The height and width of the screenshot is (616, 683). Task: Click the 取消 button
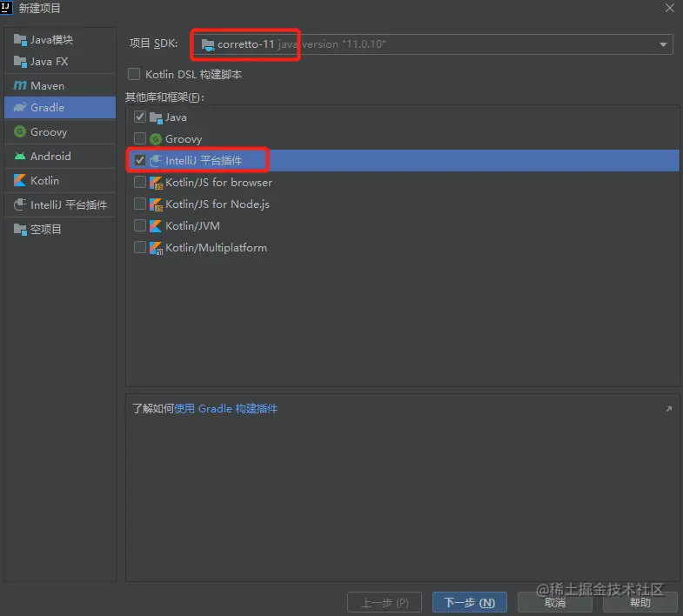[555, 602]
